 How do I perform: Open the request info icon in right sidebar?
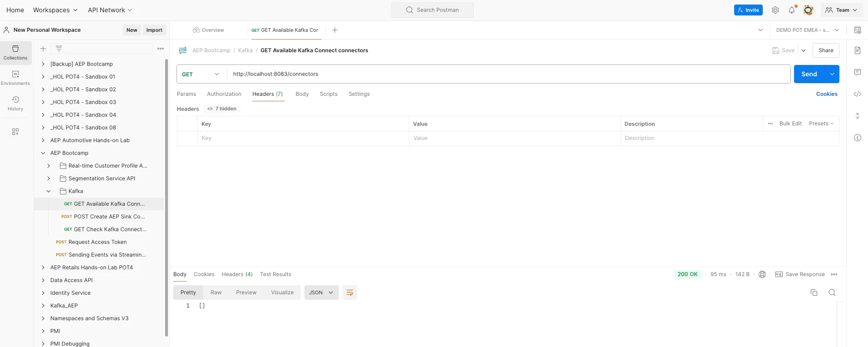pos(858,138)
